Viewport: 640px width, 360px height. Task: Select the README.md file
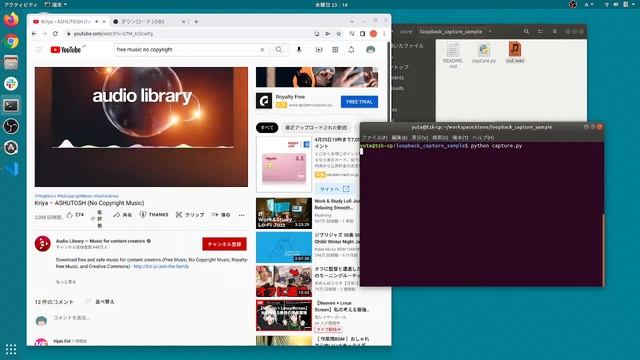[453, 55]
